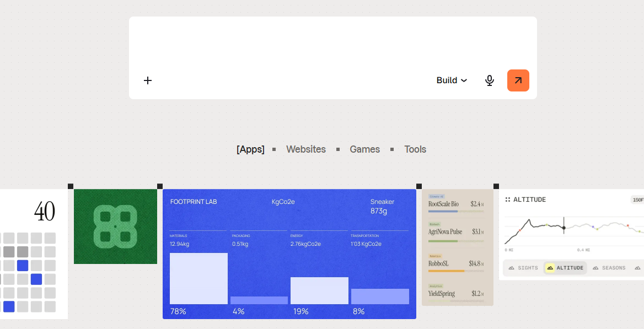The image size is (644, 329).
Task: Click the mountain icon beside SEASONS
Action: (x=595, y=268)
